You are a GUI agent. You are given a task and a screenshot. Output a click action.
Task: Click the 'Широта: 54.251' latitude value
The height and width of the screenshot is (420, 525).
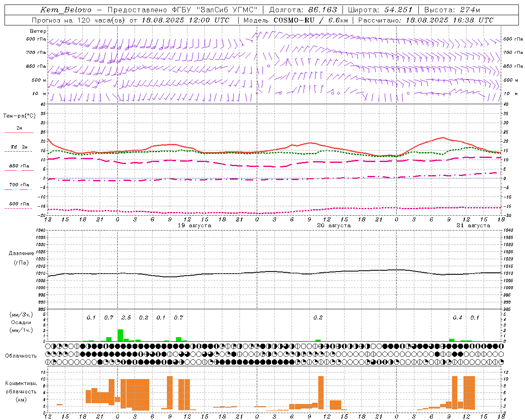click(380, 10)
